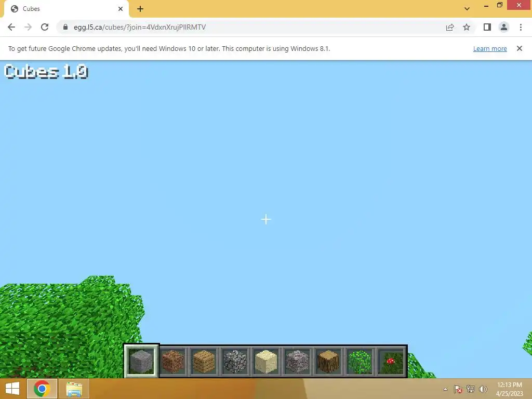Select the leaves block in hotbar

[x=360, y=362]
